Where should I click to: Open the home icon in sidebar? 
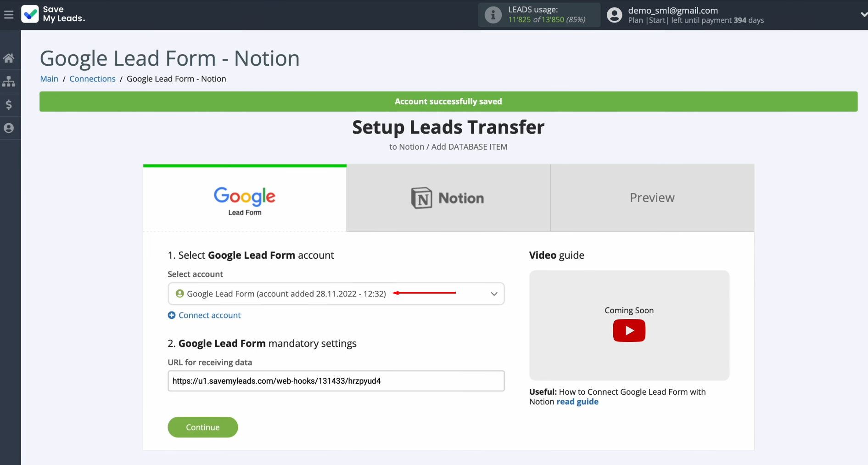9,58
